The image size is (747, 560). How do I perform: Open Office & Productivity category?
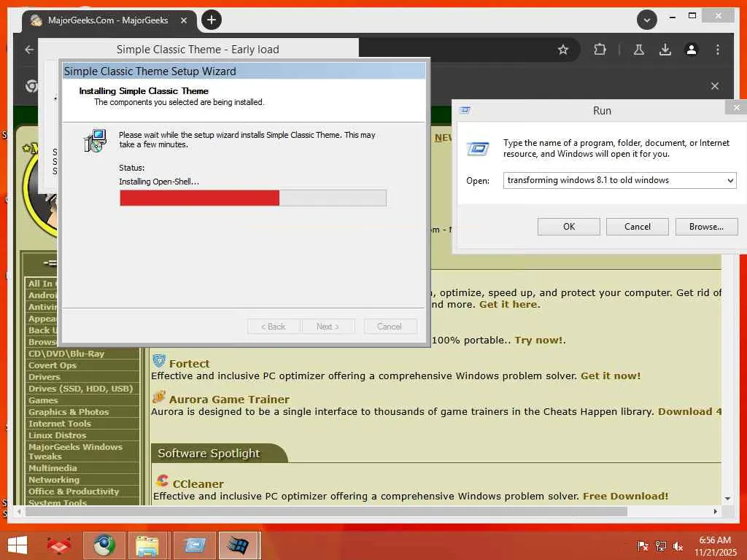point(74,491)
